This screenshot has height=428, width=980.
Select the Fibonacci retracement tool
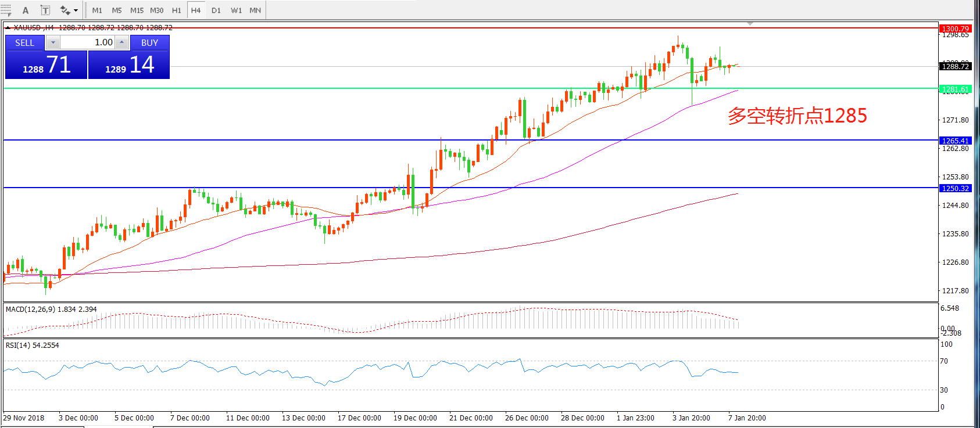[x=6, y=10]
